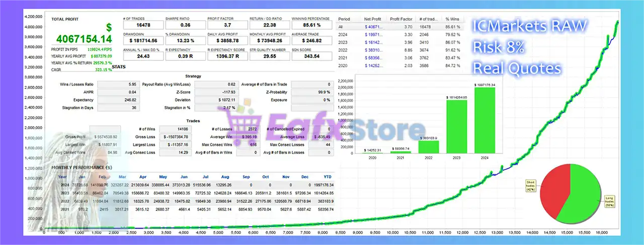Click the Stagnation in Days field 36
Image resolution: width=644 pixels, height=245 pixels.
point(118,108)
